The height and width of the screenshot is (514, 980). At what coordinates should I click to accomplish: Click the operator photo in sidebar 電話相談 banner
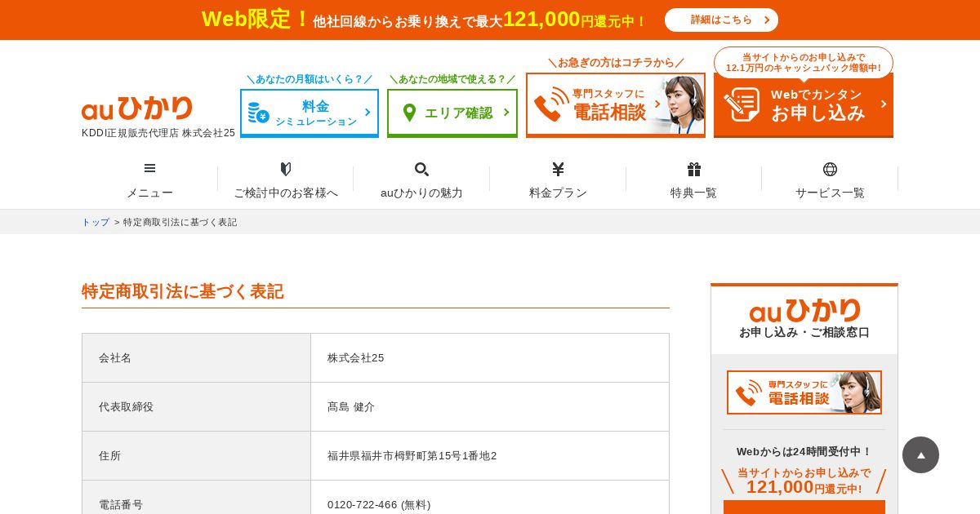point(857,392)
